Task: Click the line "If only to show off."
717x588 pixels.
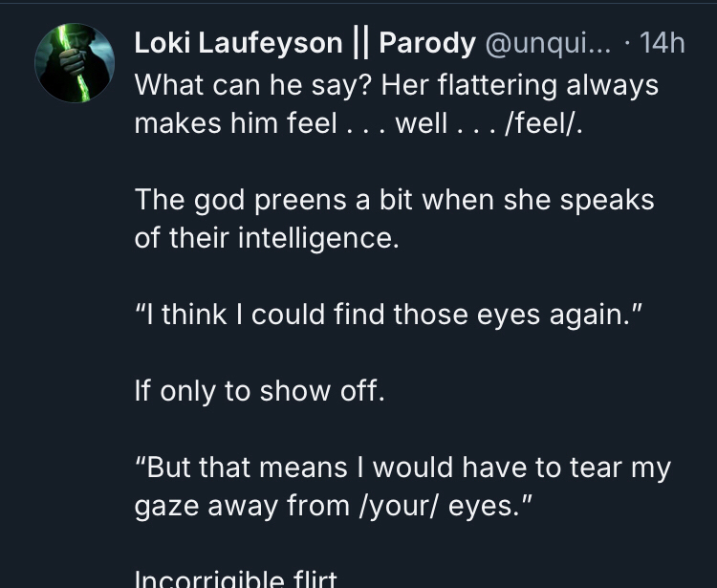Action: [259, 391]
